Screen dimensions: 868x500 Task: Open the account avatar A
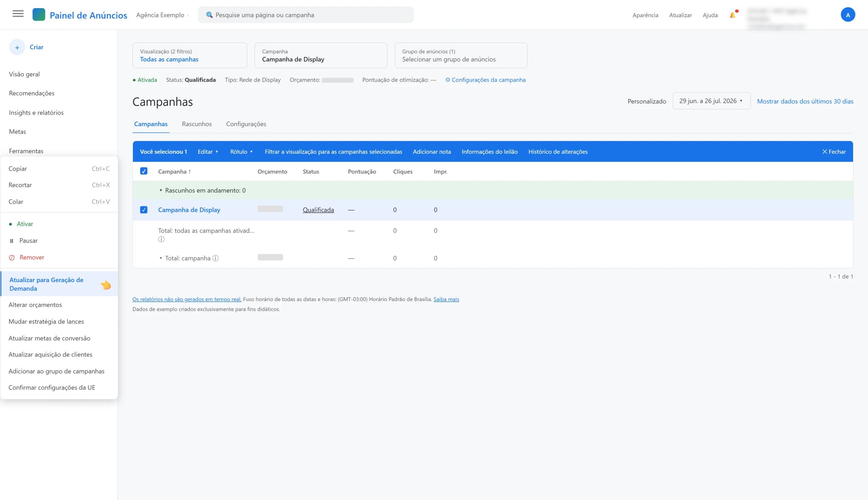[848, 15]
